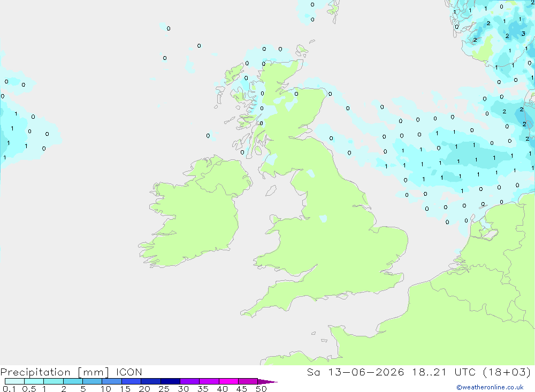
Task: Click the "0.1" legend label
Action: (x=9, y=389)
